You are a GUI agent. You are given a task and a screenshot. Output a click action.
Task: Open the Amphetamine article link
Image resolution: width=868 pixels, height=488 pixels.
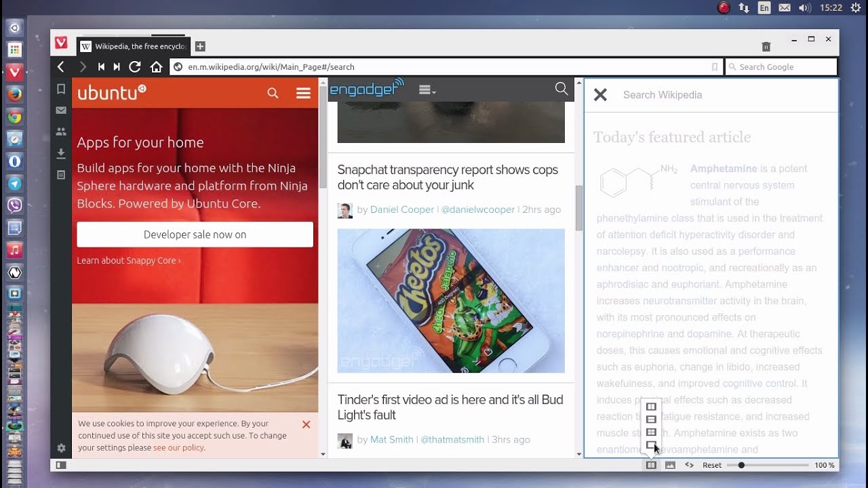pos(724,169)
